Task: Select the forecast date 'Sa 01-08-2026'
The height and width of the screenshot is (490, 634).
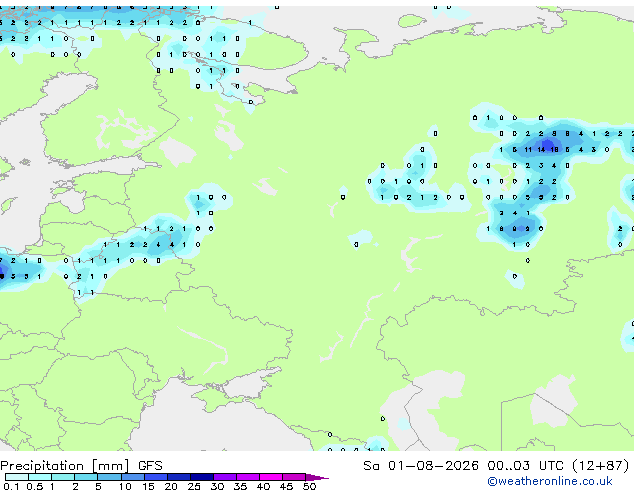Action: (421, 466)
